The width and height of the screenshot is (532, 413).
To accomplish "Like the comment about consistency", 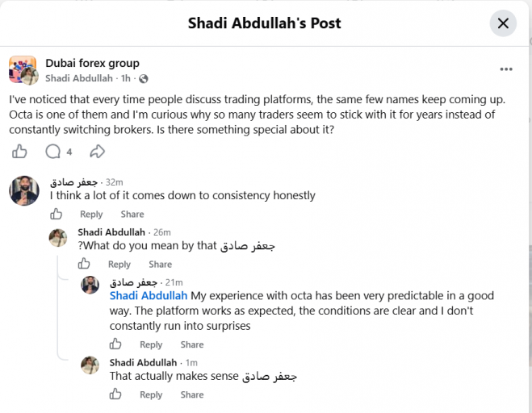I will (57, 214).
